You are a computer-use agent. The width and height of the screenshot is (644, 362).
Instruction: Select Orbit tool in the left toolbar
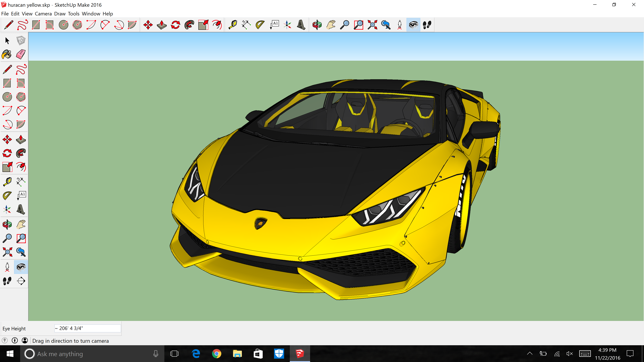7,225
